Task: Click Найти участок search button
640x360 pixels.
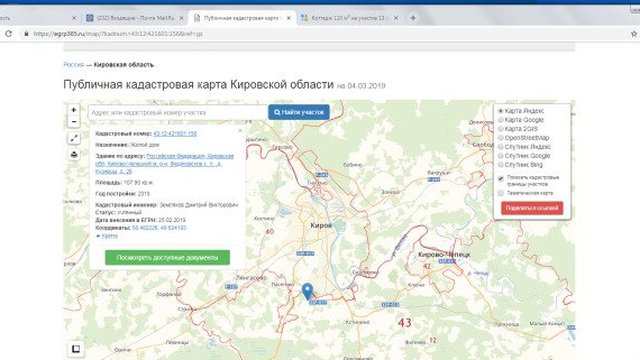Action: [299, 112]
